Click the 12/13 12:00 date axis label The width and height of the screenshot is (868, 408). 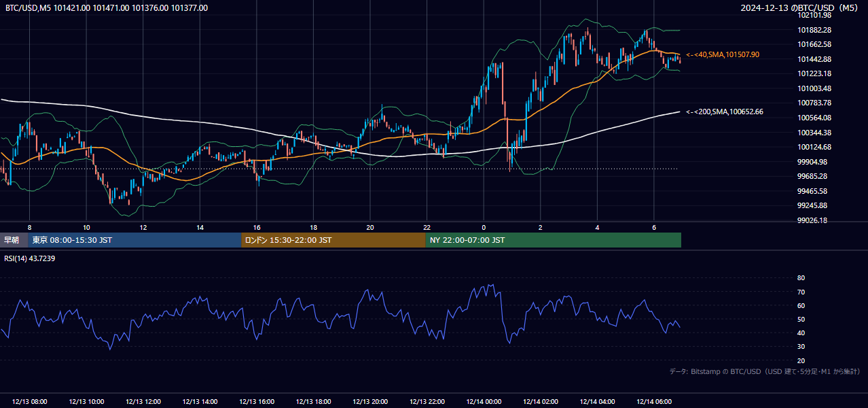coord(143,402)
